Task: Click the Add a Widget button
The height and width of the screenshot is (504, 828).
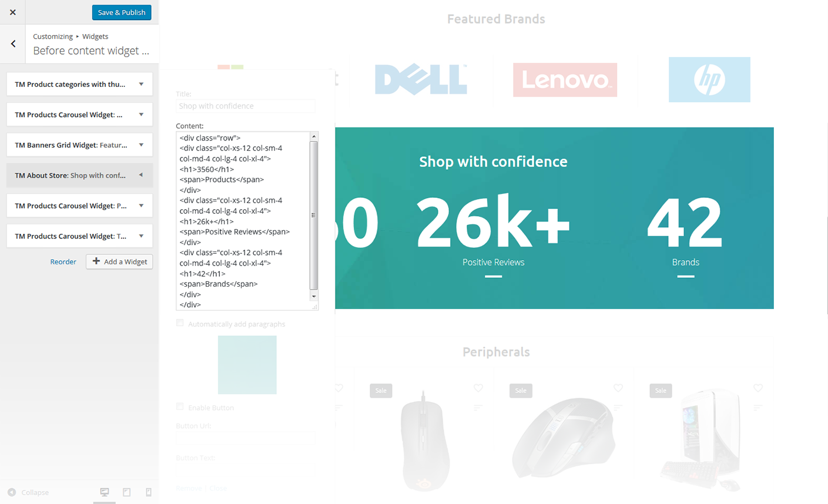Action: point(119,261)
